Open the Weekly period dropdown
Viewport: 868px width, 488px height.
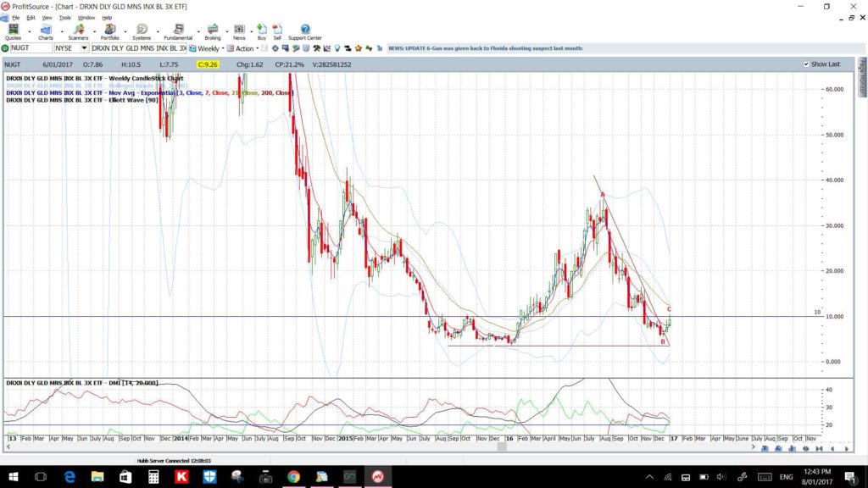pyautogui.click(x=223, y=48)
